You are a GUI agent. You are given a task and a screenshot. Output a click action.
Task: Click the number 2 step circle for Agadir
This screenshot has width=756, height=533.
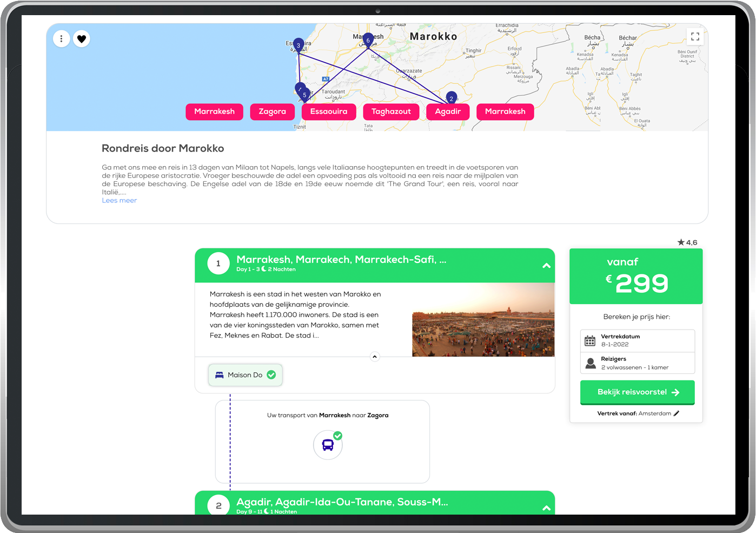click(x=218, y=506)
